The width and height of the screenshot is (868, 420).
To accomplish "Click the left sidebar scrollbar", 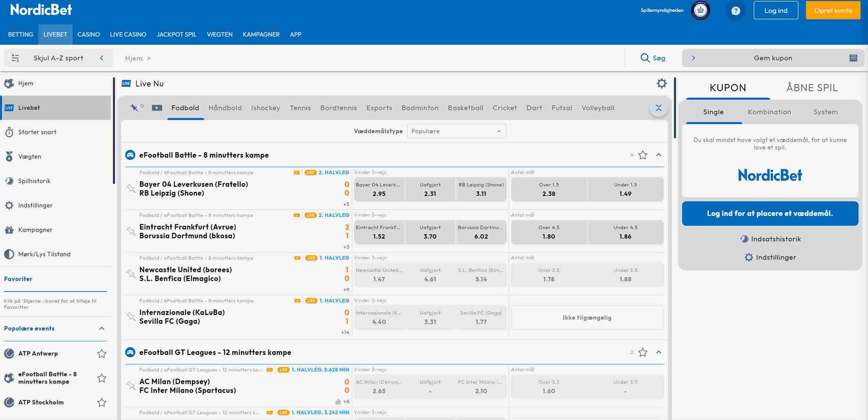I will click(x=114, y=131).
